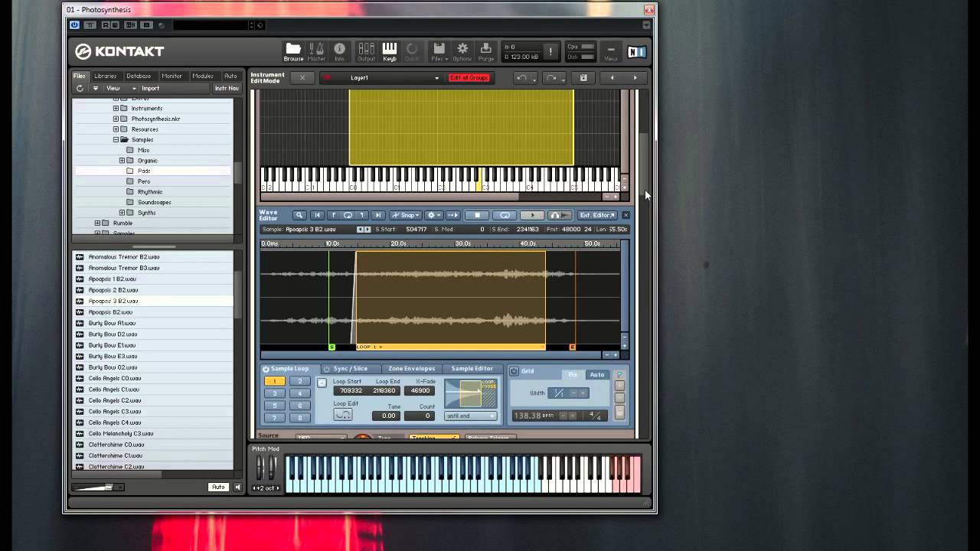Viewport: 980px width, 551px height.
Task: Toggle the Keyb on-screen keyboard icon
Action: click(389, 51)
